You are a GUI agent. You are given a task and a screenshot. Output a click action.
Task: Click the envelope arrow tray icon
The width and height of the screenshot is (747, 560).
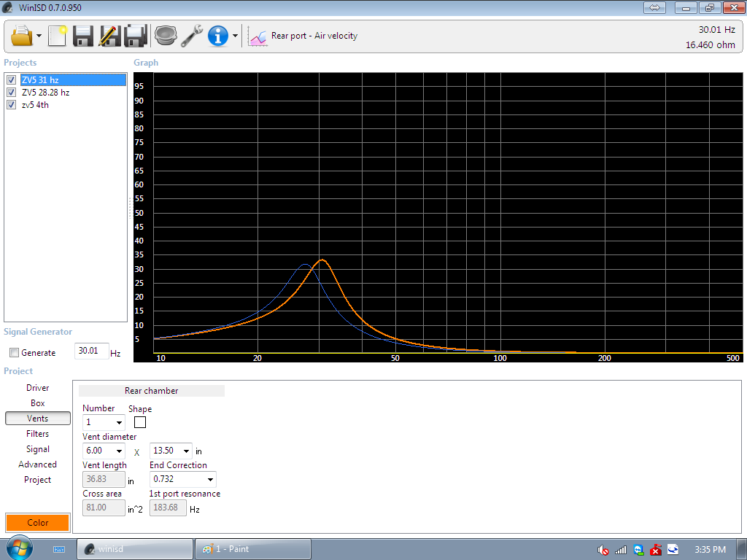click(x=673, y=550)
